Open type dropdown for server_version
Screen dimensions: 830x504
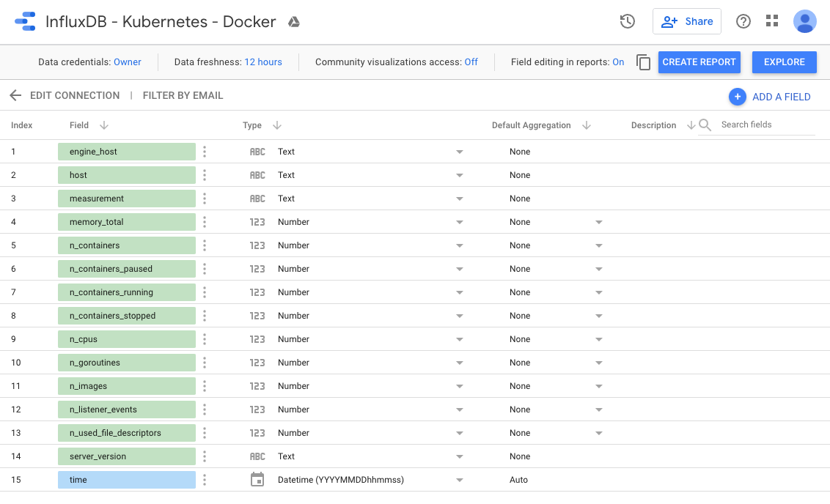tap(460, 456)
